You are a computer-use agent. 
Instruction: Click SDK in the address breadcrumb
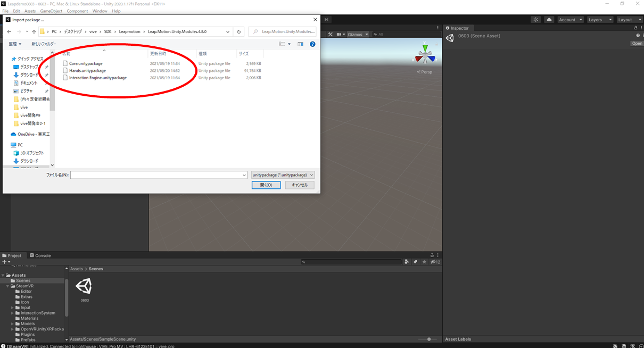[x=108, y=31]
